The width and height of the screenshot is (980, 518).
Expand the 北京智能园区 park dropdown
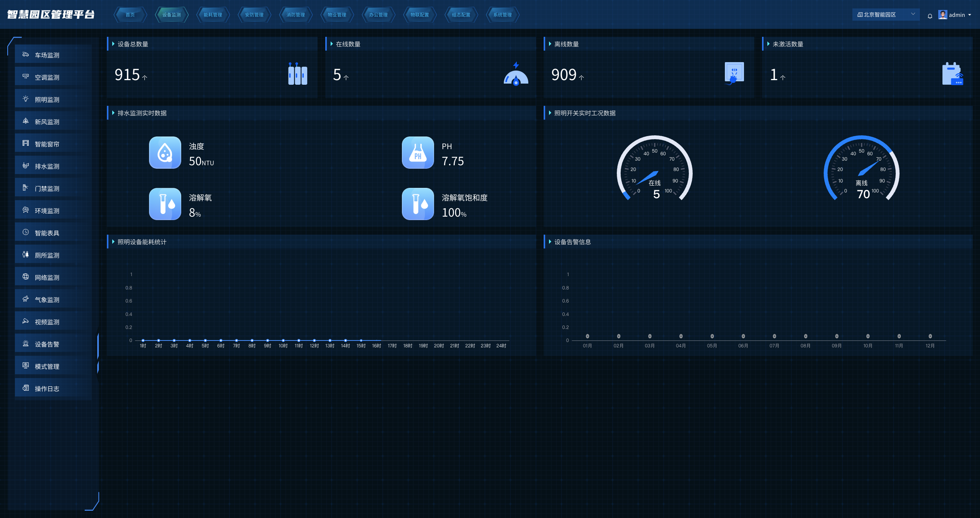pos(886,15)
